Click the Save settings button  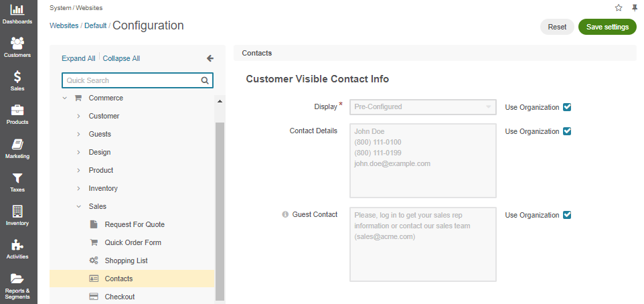coord(607,27)
